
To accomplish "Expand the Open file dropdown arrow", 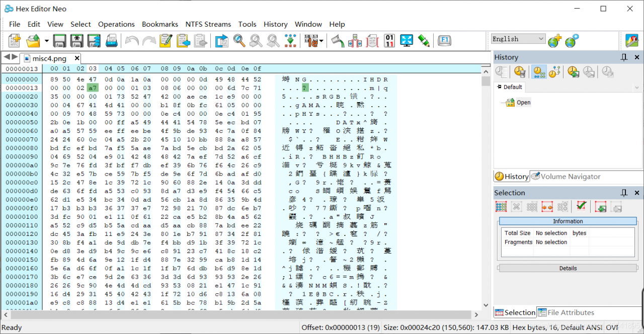I will click(46, 41).
